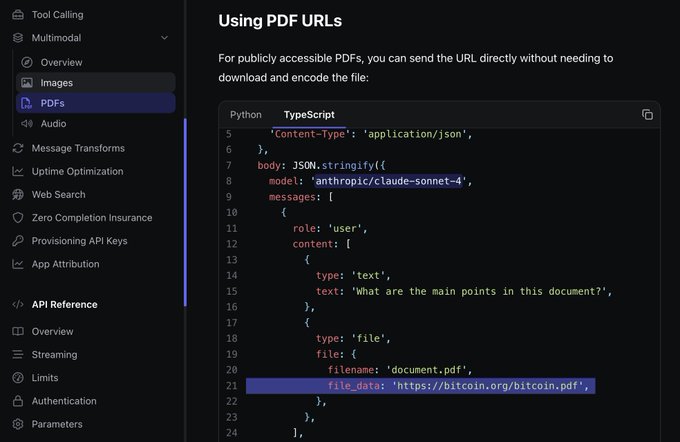Click the Images icon in the sidebar

click(27, 83)
